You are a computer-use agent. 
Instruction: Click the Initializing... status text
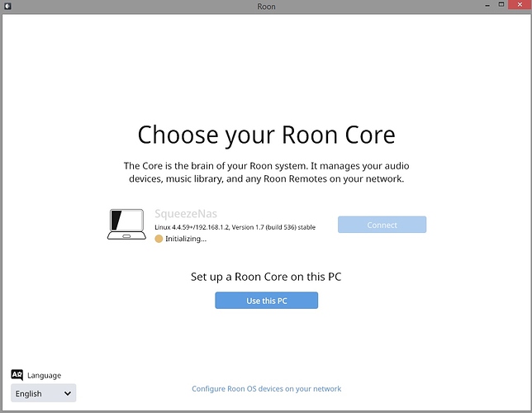click(x=186, y=239)
